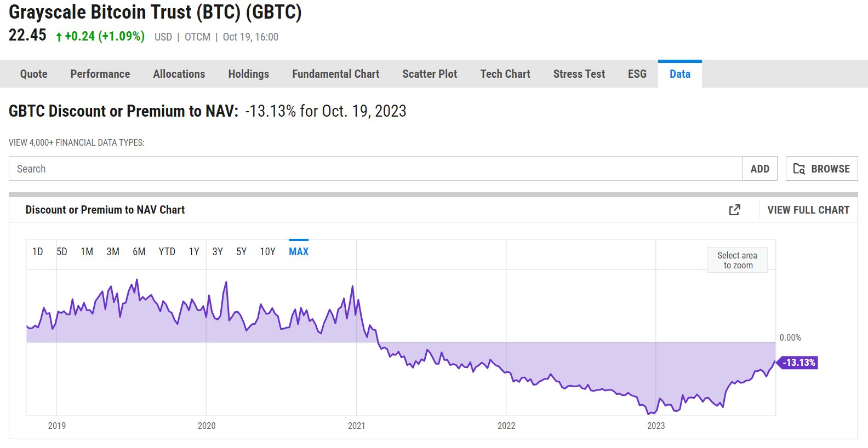Switch to the Fundamental Chart tab
This screenshot has width=868, height=448.
(335, 73)
